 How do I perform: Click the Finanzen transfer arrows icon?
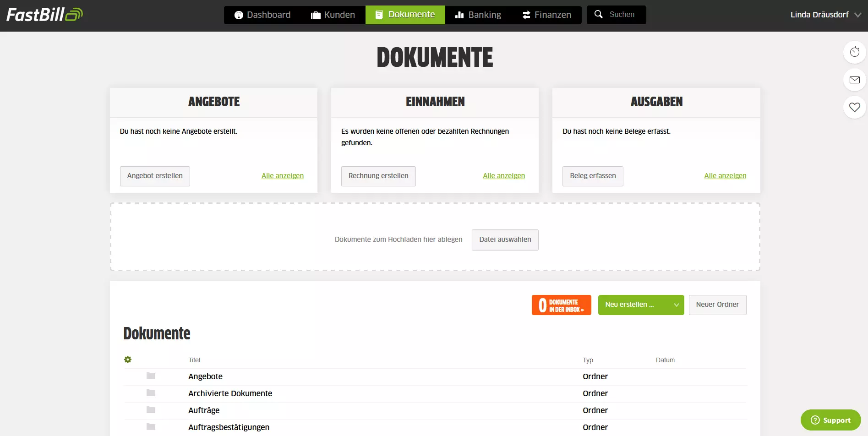(525, 14)
